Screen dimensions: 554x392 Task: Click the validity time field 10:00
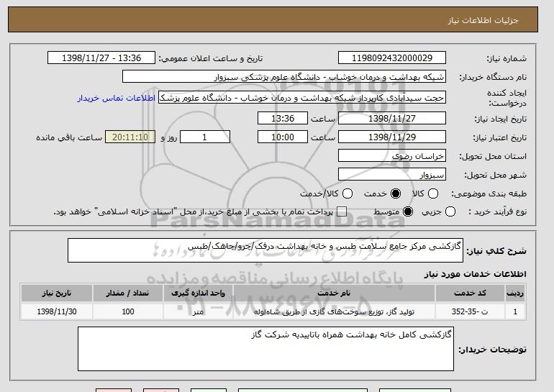[x=283, y=137]
